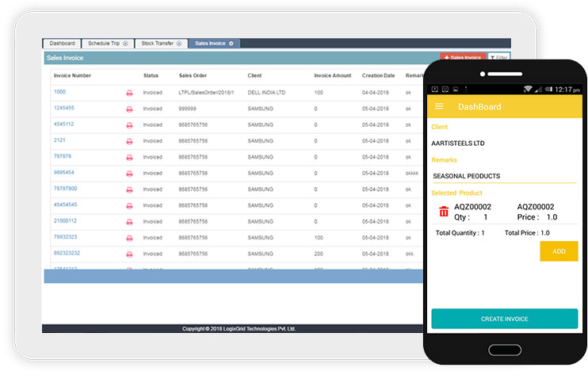588x379 pixels.
Task: Open invoice number 21000112 link
Action: click(65, 220)
